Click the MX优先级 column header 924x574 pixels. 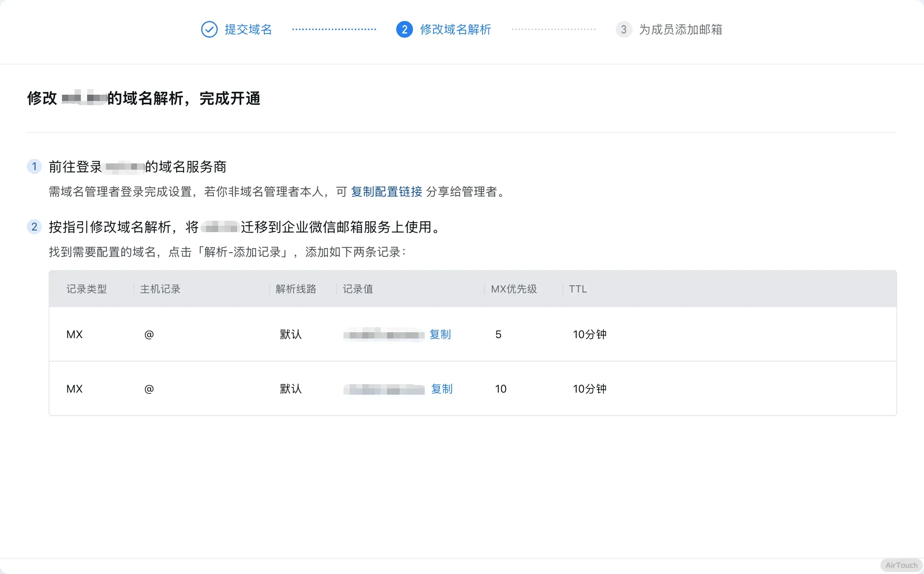click(514, 289)
